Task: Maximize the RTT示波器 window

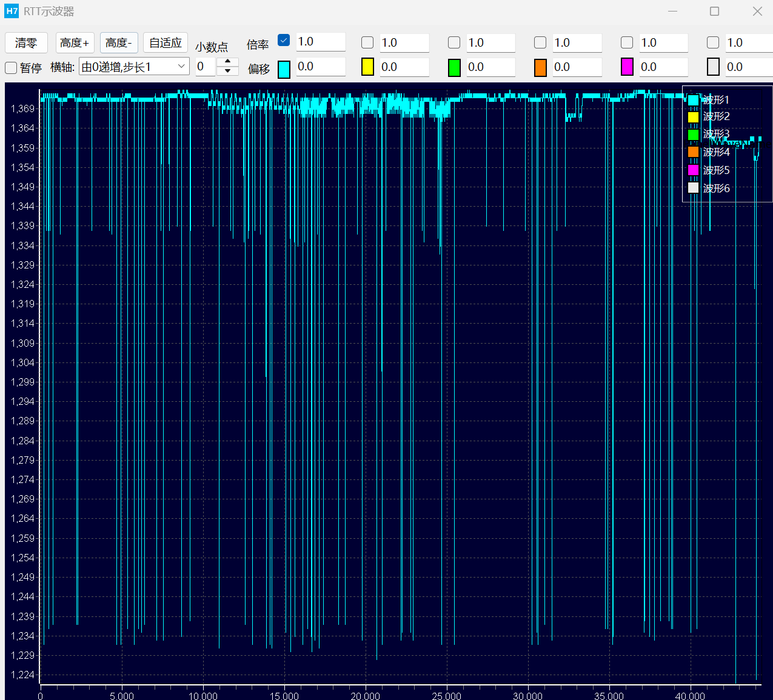Action: (x=715, y=11)
